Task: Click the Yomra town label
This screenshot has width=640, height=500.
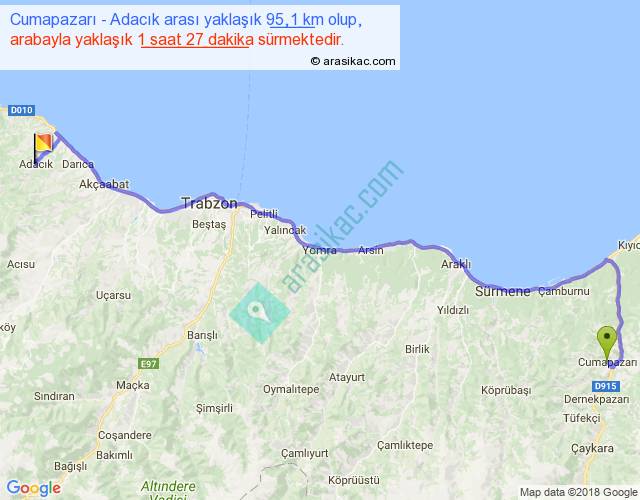Action: click(331, 250)
